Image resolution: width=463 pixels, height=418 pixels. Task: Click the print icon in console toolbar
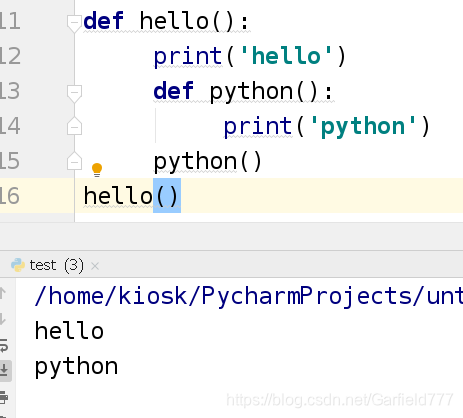pos(4,397)
